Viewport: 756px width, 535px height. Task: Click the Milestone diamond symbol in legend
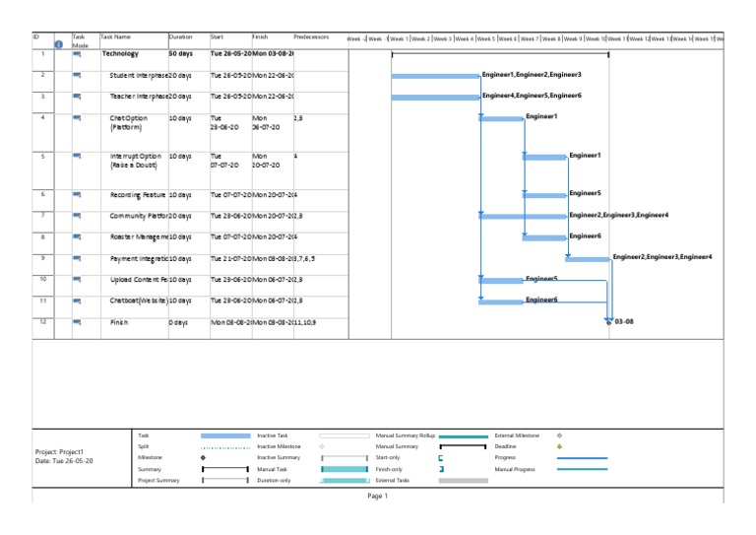click(x=203, y=457)
